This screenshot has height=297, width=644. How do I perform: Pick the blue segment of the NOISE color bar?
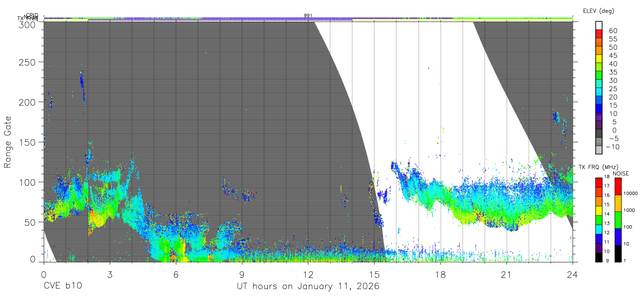click(617, 237)
